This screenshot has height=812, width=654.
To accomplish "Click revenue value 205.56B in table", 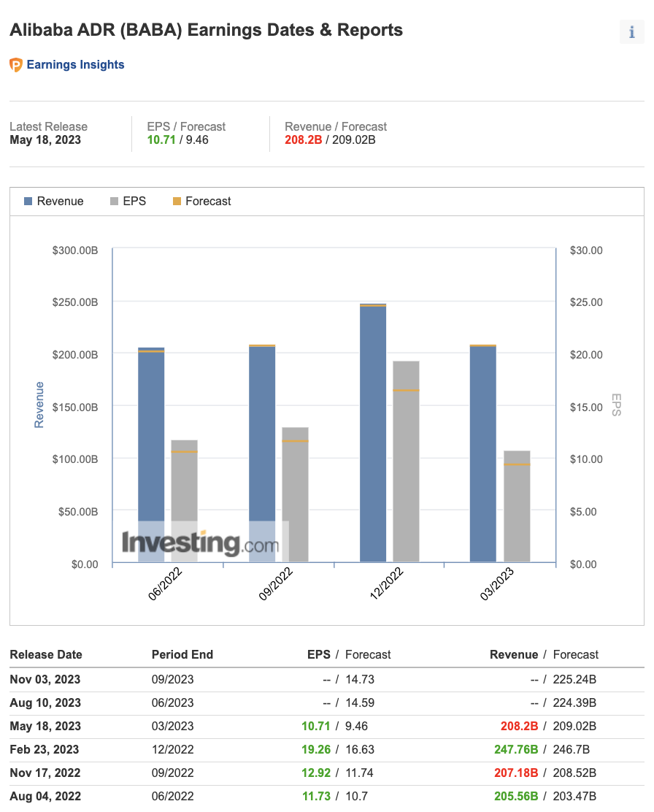I will point(516,796).
